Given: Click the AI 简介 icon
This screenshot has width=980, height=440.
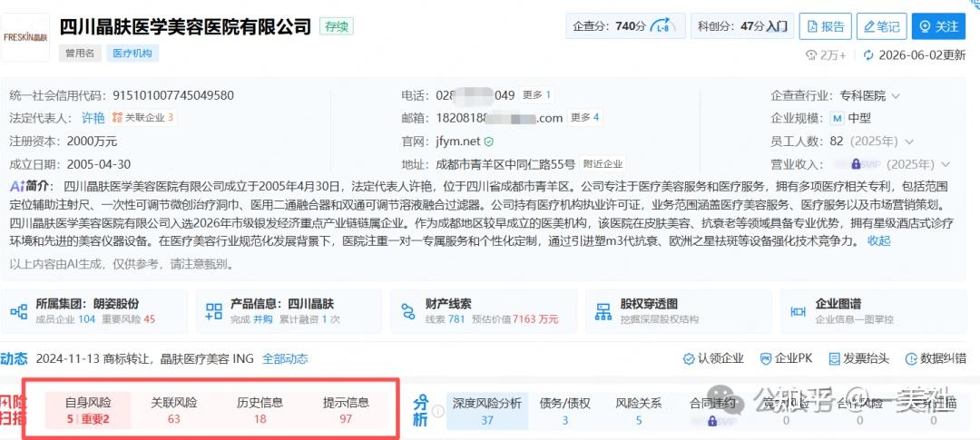Looking at the screenshot, I should 18,186.
